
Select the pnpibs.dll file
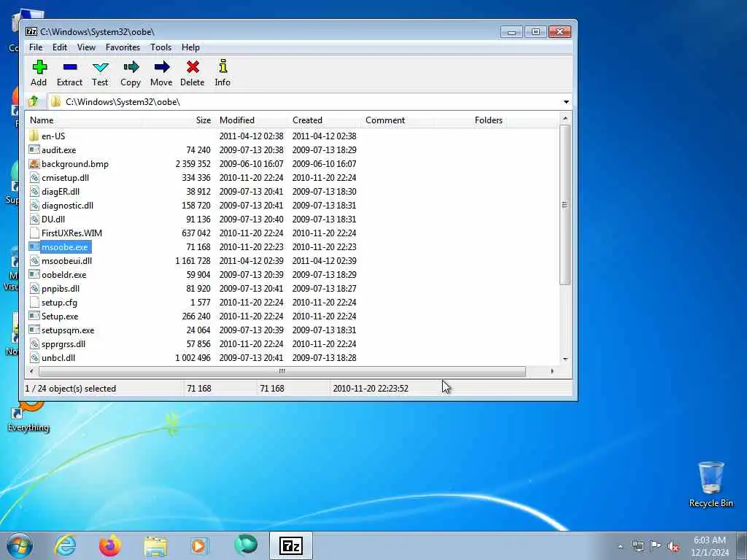[61, 289]
